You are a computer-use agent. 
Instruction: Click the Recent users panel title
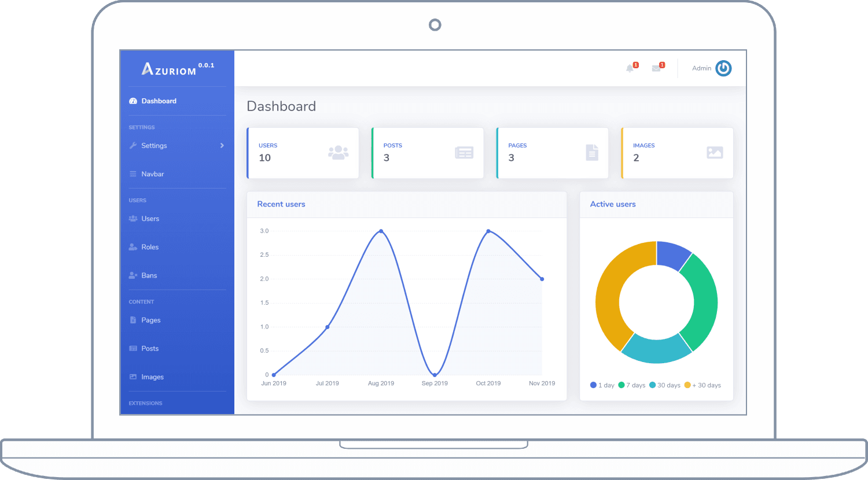[x=281, y=204]
